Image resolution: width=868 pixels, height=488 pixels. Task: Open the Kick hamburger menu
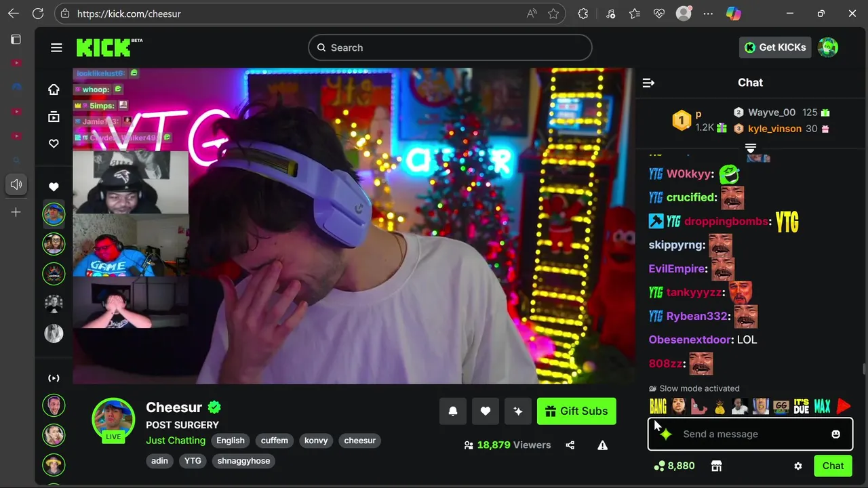coord(56,47)
